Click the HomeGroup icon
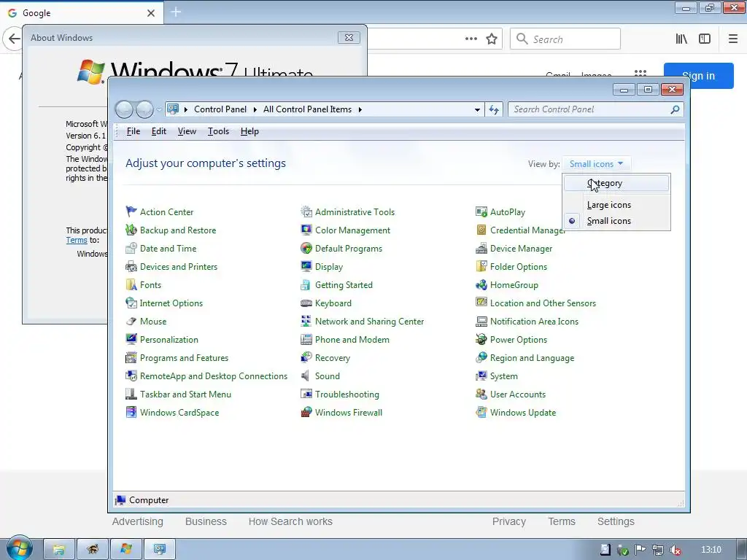747x560 pixels. (x=481, y=285)
